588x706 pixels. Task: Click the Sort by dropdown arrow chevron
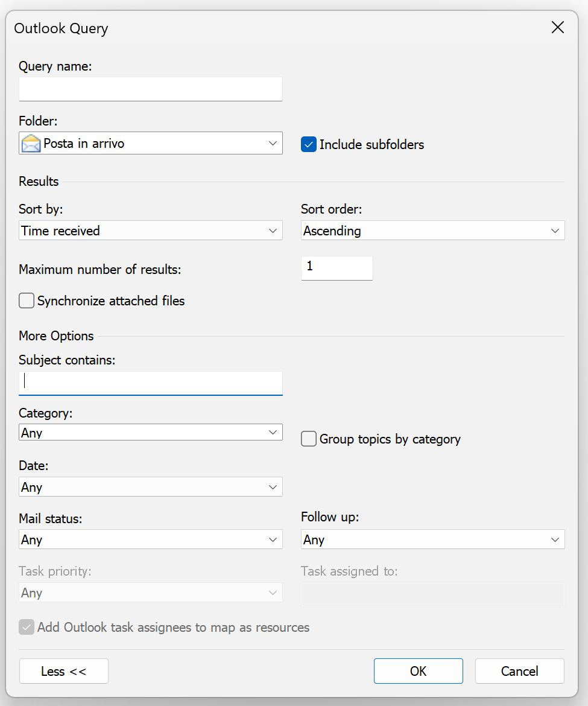point(273,231)
